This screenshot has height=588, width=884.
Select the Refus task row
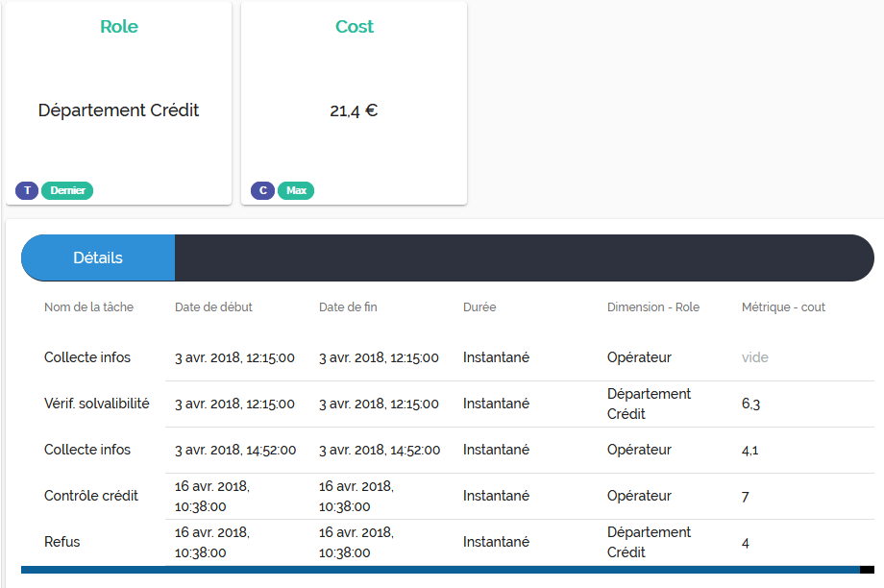[x=62, y=542]
